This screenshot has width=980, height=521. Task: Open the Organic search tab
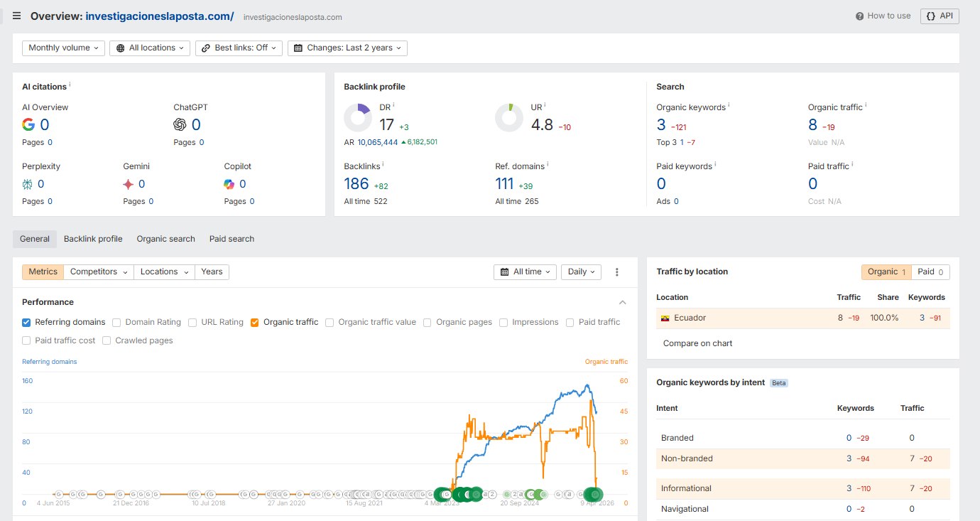pos(165,239)
